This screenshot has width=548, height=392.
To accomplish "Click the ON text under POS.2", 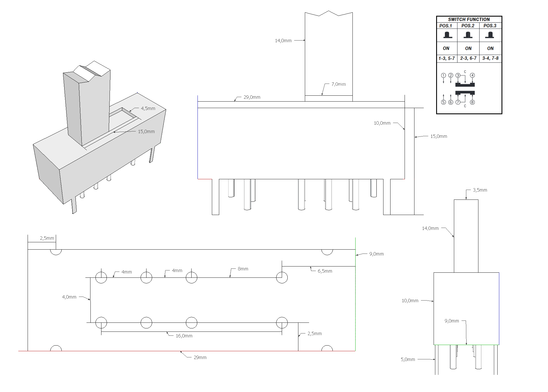I will coord(468,48).
